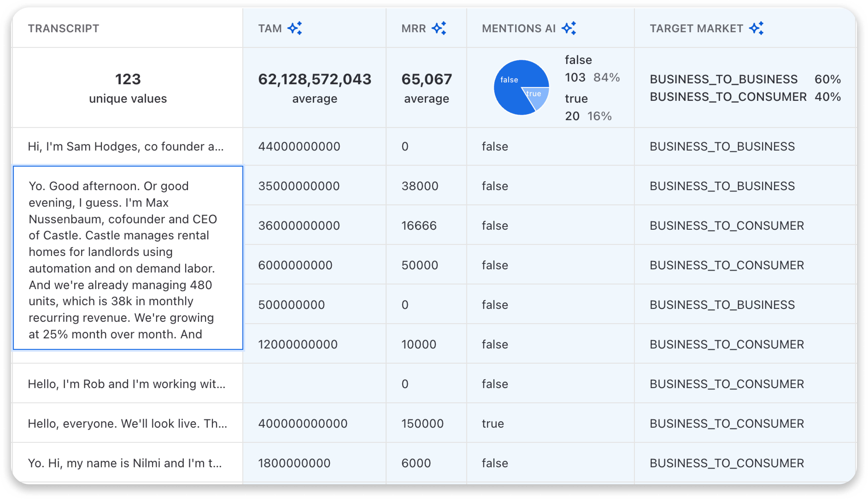Select the light blue true pie slice
Viewport: 868px width, 499px height.
[x=537, y=97]
